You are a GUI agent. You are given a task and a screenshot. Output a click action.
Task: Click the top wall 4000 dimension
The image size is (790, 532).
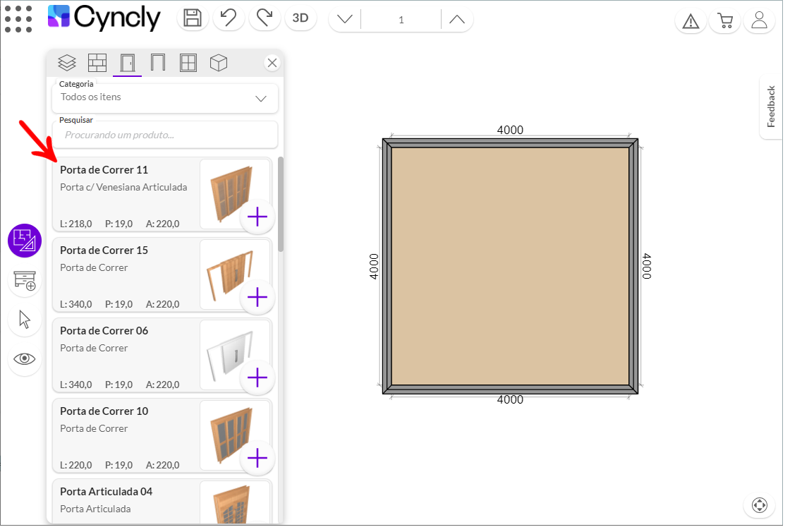(510, 130)
